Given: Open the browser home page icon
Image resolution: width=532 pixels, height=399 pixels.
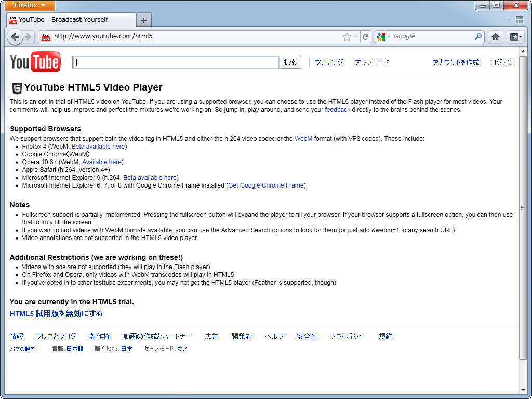Looking at the screenshot, I should click(495, 36).
